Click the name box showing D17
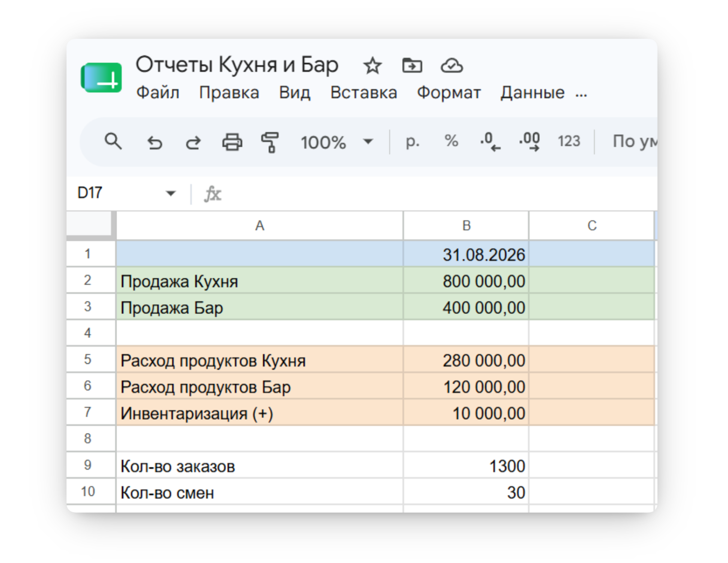 click(127, 193)
